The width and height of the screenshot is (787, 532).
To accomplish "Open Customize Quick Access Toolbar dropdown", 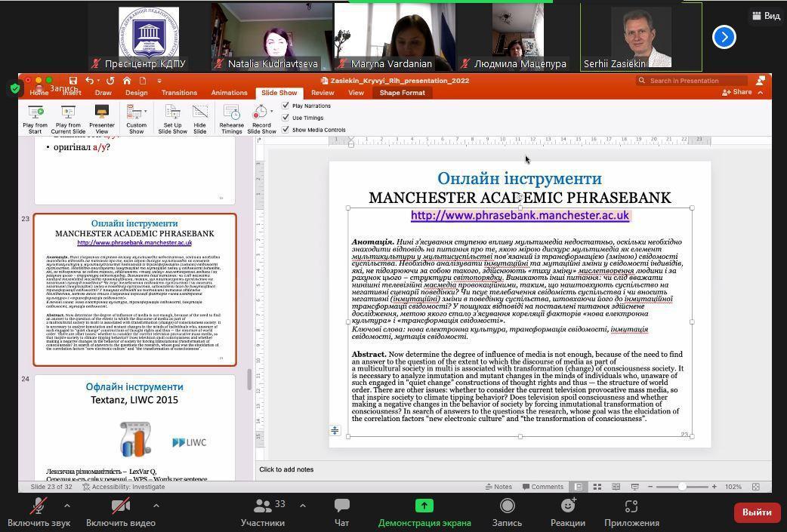I will coord(159,81).
